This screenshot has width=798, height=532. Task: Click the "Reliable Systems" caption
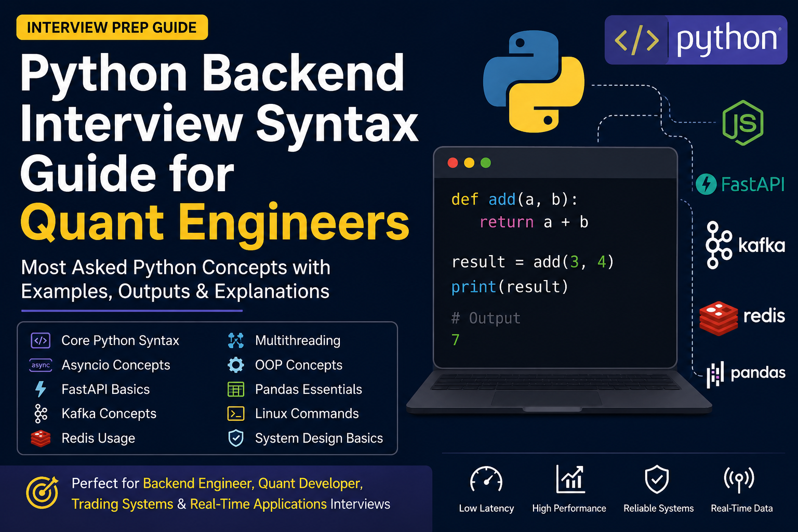658,508
